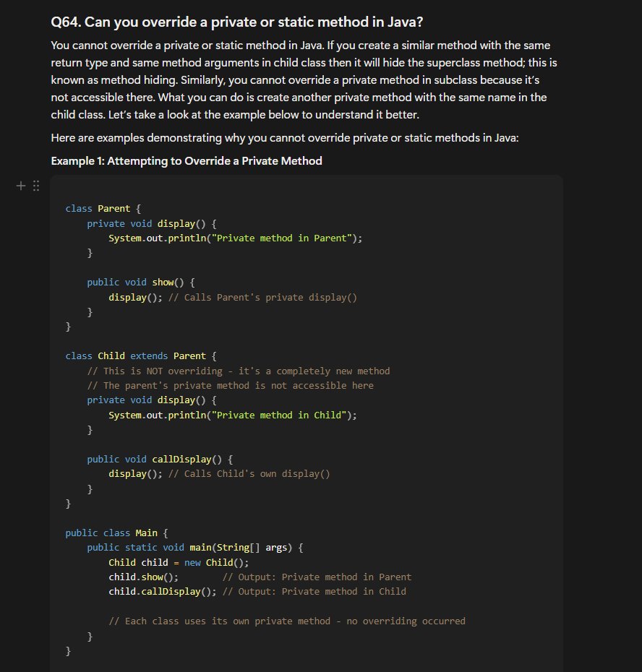Click comment '// Calls Child's own display()'
This screenshot has width=642, height=672.
pyautogui.click(x=249, y=474)
